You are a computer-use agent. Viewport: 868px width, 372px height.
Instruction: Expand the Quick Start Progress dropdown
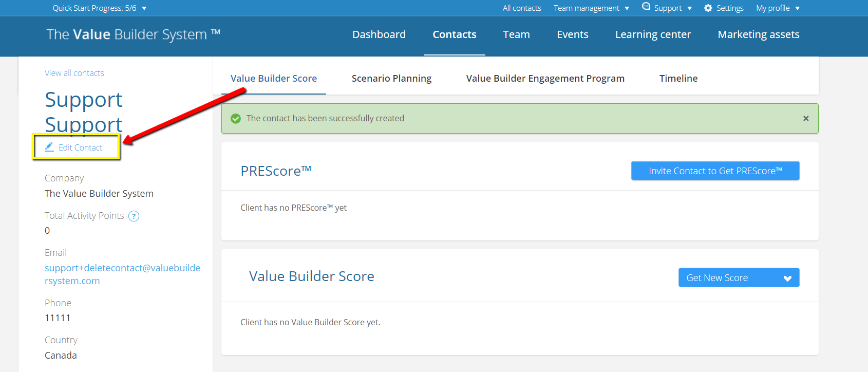point(144,8)
